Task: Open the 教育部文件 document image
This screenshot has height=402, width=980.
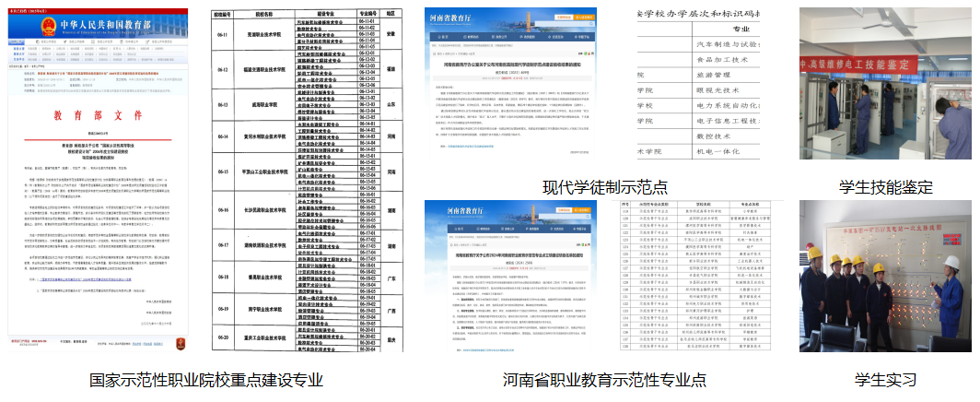Action: [x=99, y=181]
